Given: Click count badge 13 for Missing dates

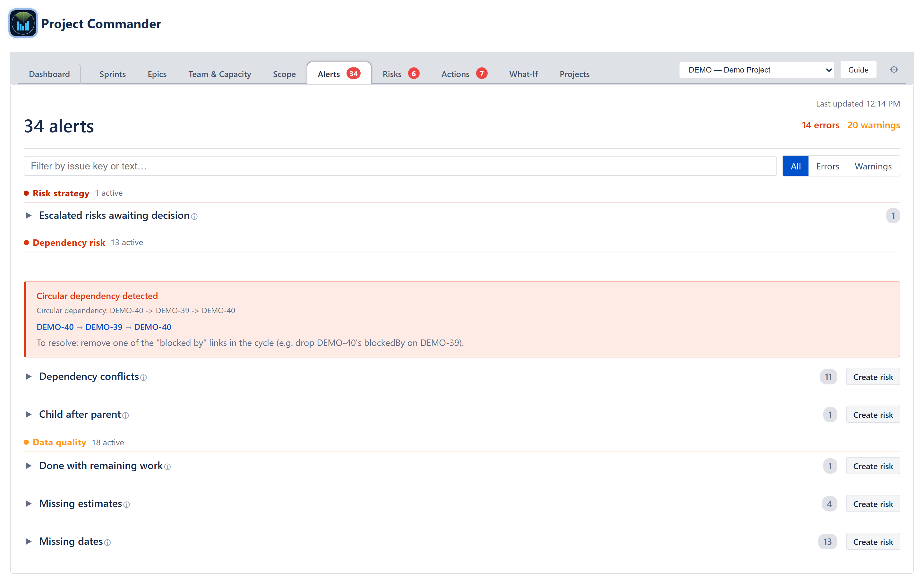Looking at the screenshot, I should click(x=827, y=542).
